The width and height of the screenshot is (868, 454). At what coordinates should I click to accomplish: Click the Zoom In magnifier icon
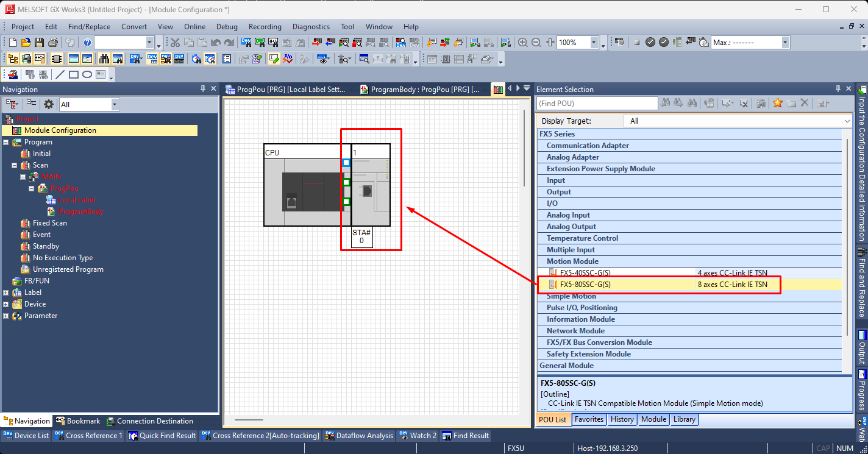click(x=523, y=43)
